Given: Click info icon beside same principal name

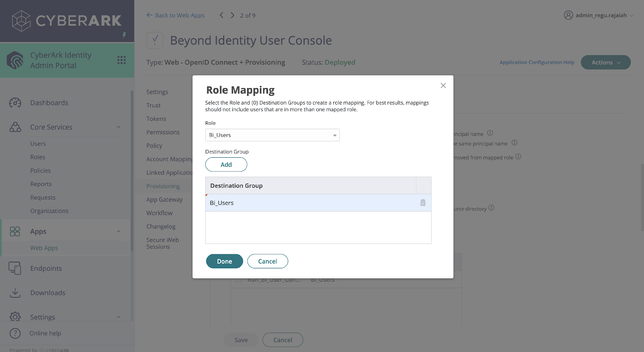Looking at the screenshot, I should [x=514, y=143].
